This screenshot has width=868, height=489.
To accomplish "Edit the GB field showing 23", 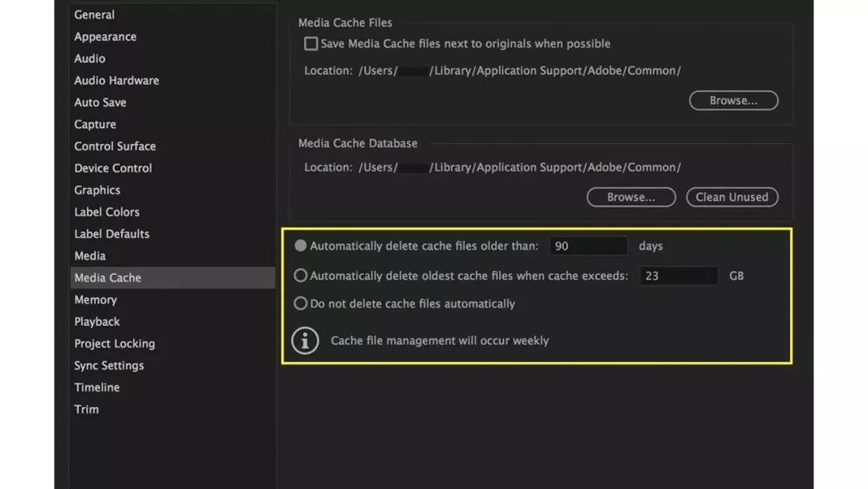I will [x=678, y=276].
